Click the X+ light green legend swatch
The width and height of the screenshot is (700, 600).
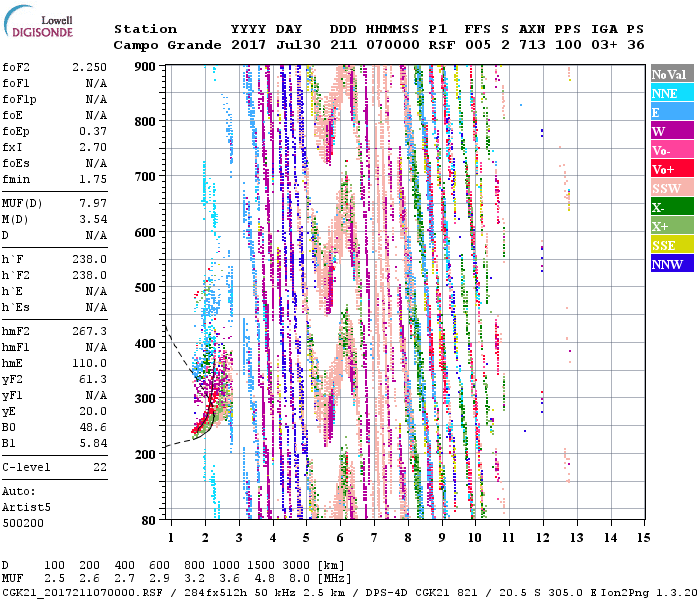671,226
